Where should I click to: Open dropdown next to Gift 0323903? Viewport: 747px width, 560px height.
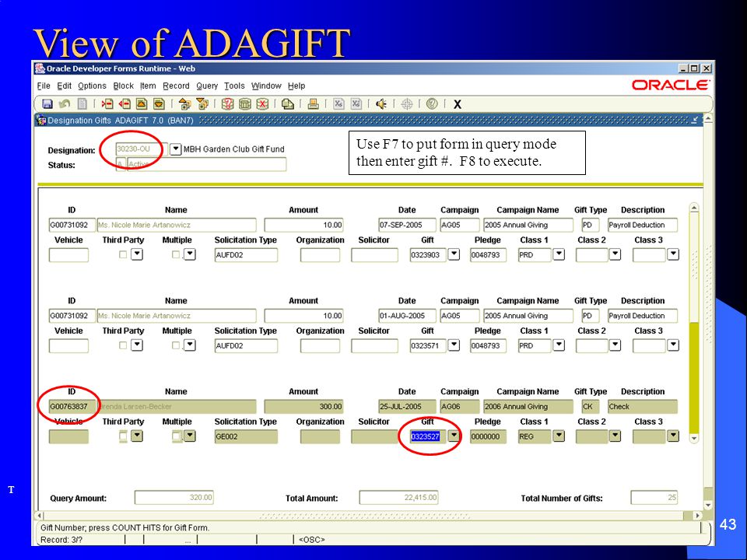454,254
